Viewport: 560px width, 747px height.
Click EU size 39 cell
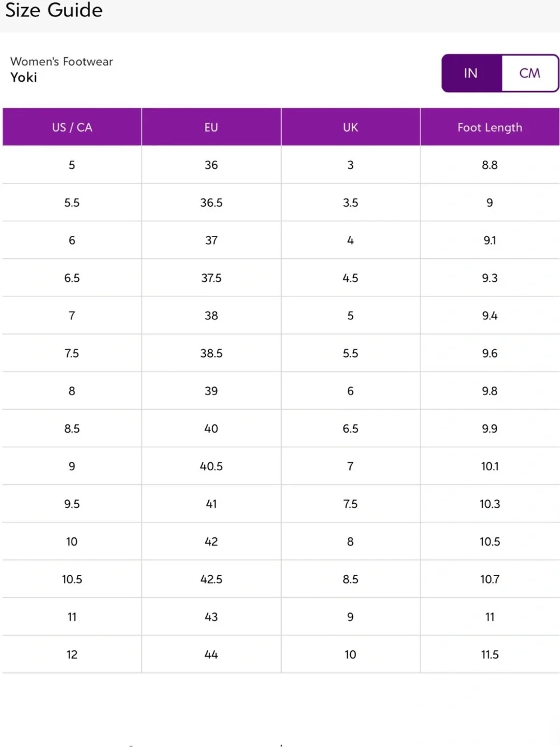point(211,391)
